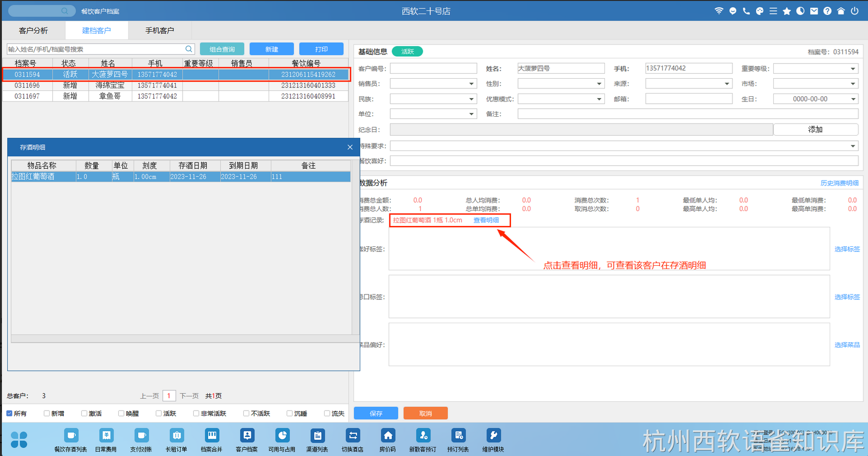Select customer row 海绵宝宝
This screenshot has width=868, height=456.
[x=175, y=85]
